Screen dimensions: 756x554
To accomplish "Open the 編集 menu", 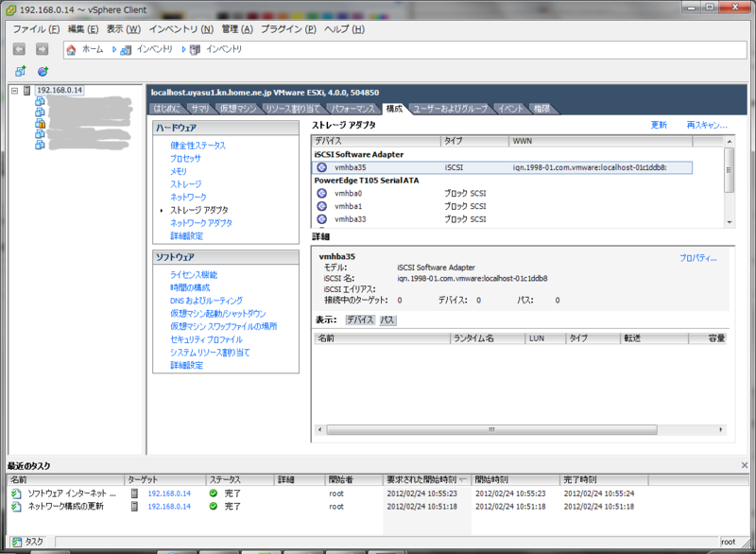I will (83, 29).
